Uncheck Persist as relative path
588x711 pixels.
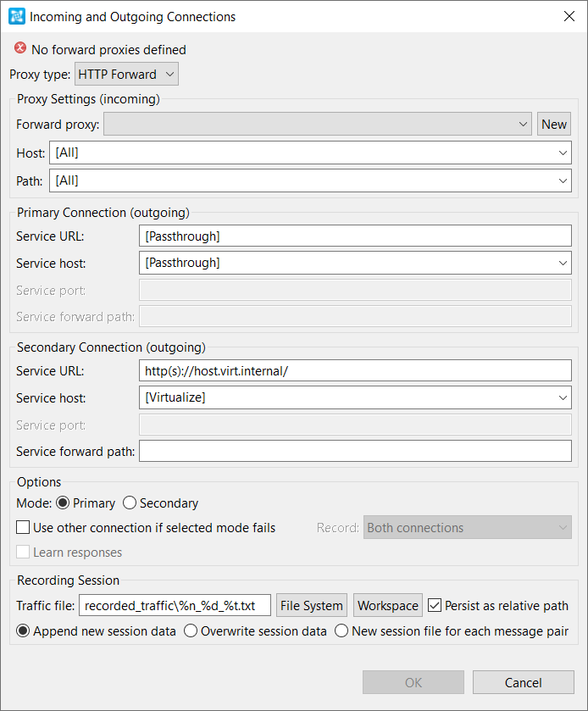pyautogui.click(x=435, y=605)
